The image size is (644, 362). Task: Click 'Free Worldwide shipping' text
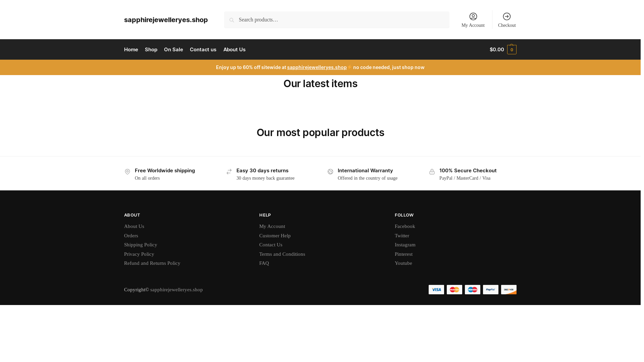click(x=165, y=171)
